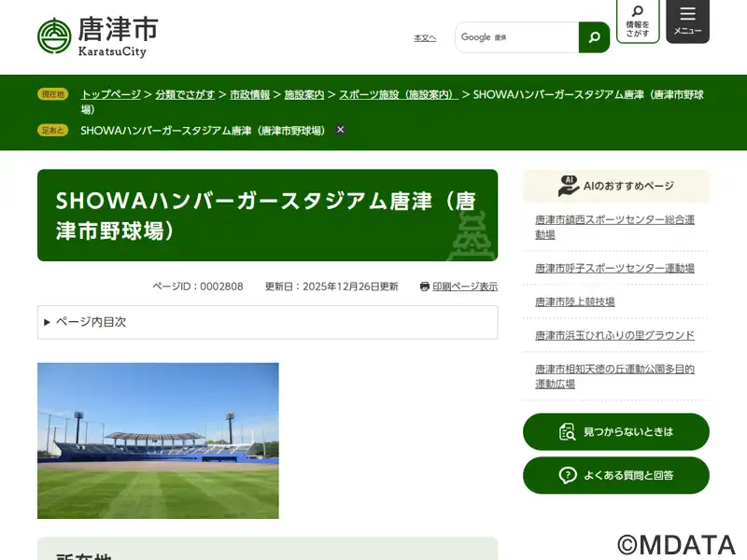Click the question bubble icon in FAQ button
Screen dimensions: 747x560
point(568,475)
